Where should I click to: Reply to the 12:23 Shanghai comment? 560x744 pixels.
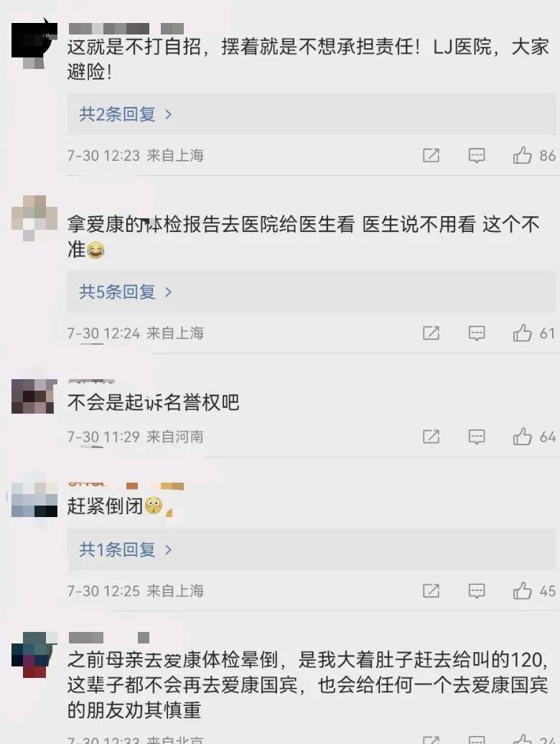pyautogui.click(x=477, y=155)
